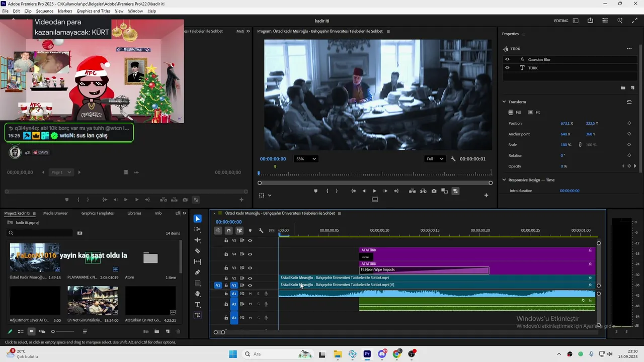Collapse the Transform section
644x362 pixels.
pos(504,102)
